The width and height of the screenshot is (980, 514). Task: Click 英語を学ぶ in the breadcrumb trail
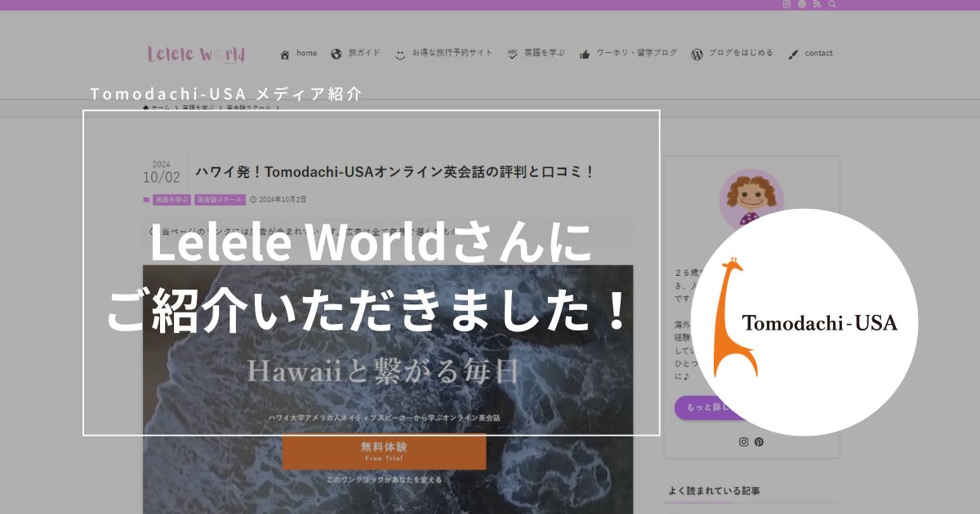click(x=198, y=108)
